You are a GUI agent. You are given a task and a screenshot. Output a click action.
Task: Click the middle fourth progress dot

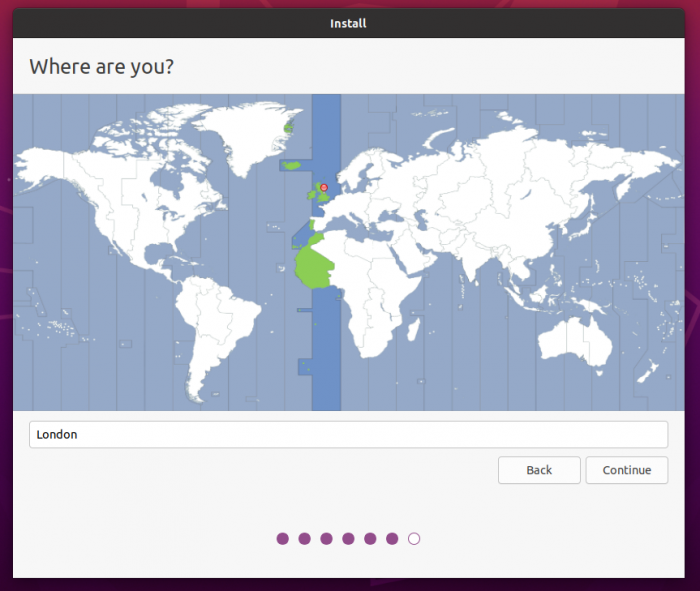pyautogui.click(x=348, y=539)
